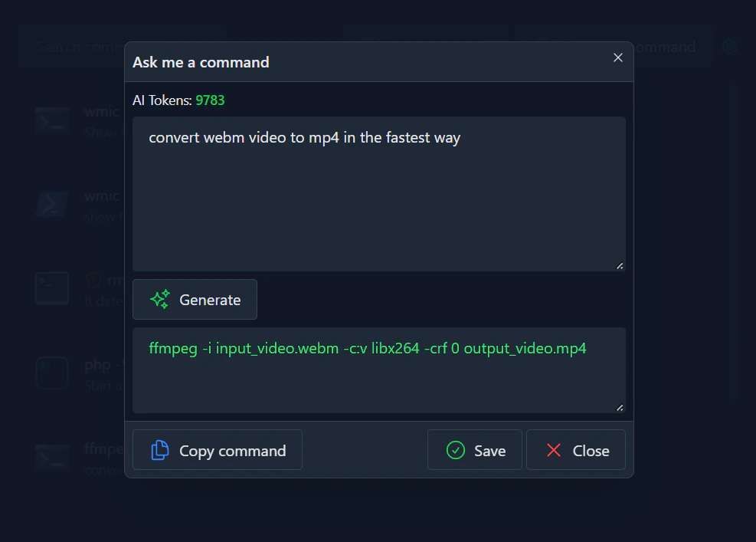Dismiss dialog with the top-right X icon
756x542 pixels.
(x=618, y=58)
